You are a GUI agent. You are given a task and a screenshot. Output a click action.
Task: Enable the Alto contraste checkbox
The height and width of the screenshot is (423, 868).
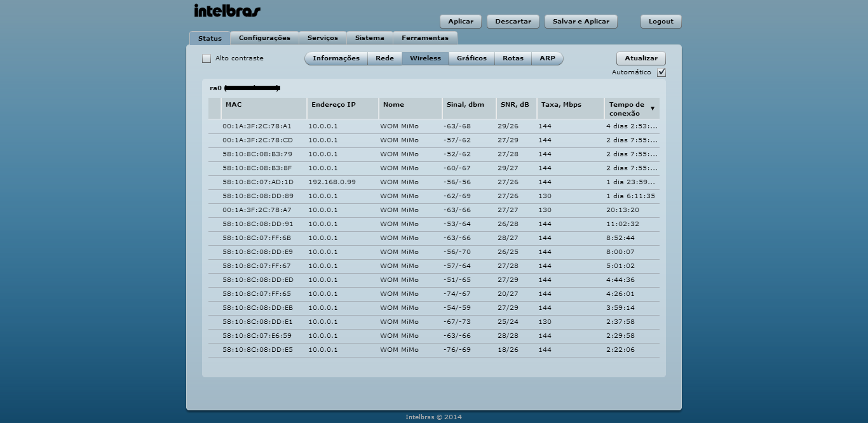(207, 58)
